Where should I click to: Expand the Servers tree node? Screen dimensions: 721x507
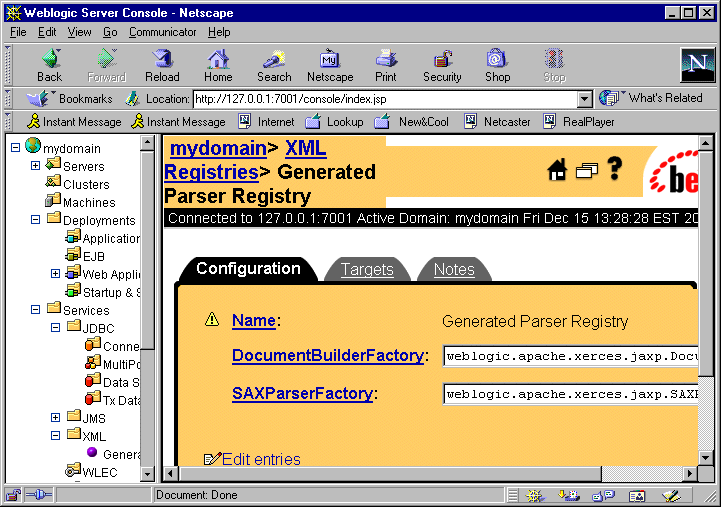pyautogui.click(x=35, y=165)
